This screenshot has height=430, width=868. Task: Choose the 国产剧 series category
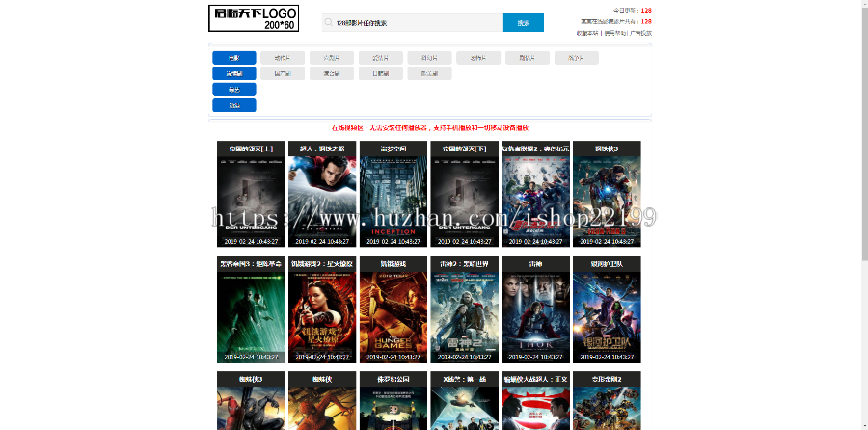[283, 73]
